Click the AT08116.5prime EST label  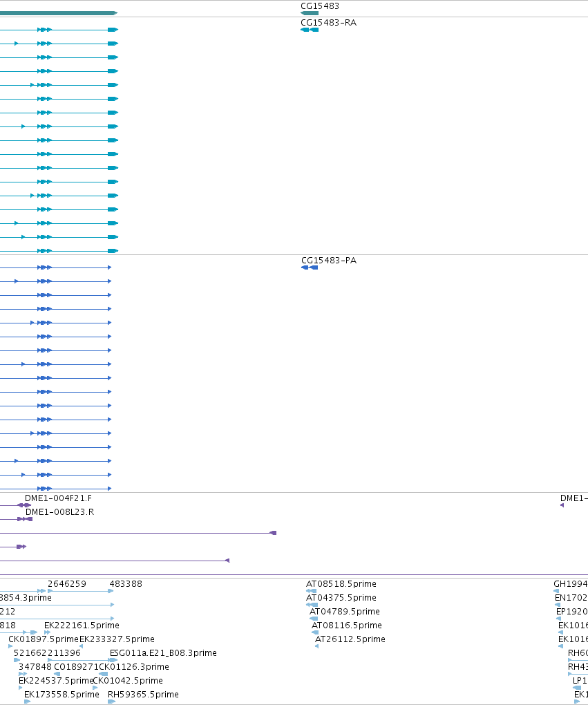pyautogui.click(x=347, y=626)
